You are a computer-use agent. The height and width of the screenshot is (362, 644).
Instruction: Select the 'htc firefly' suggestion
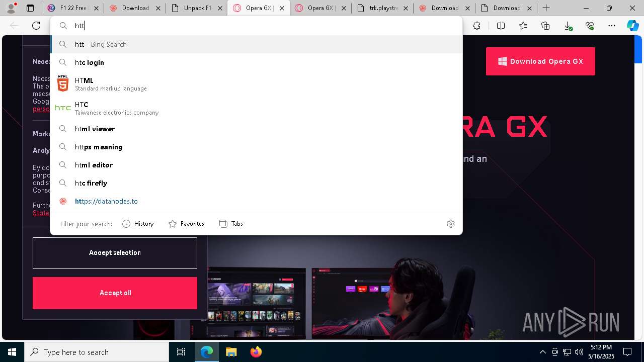tap(256, 183)
